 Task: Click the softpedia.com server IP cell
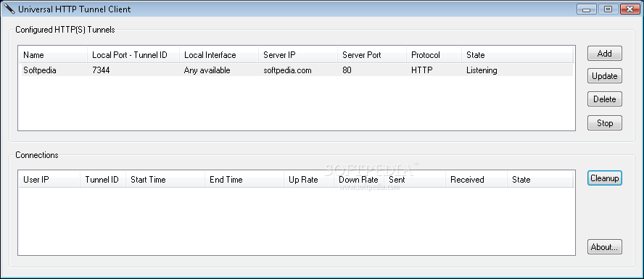click(x=287, y=70)
